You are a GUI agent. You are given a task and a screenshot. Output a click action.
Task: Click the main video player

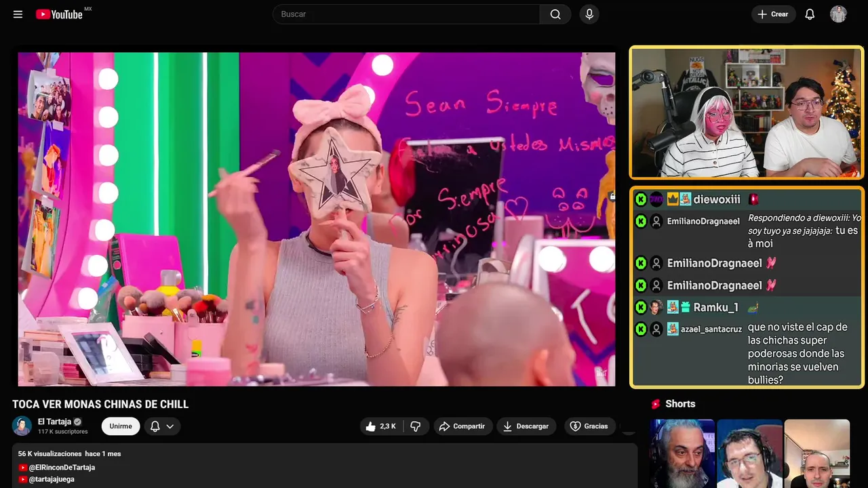pyautogui.click(x=317, y=219)
